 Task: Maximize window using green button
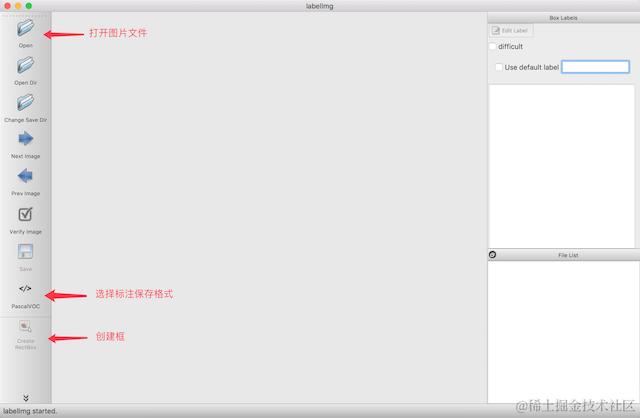click(29, 6)
